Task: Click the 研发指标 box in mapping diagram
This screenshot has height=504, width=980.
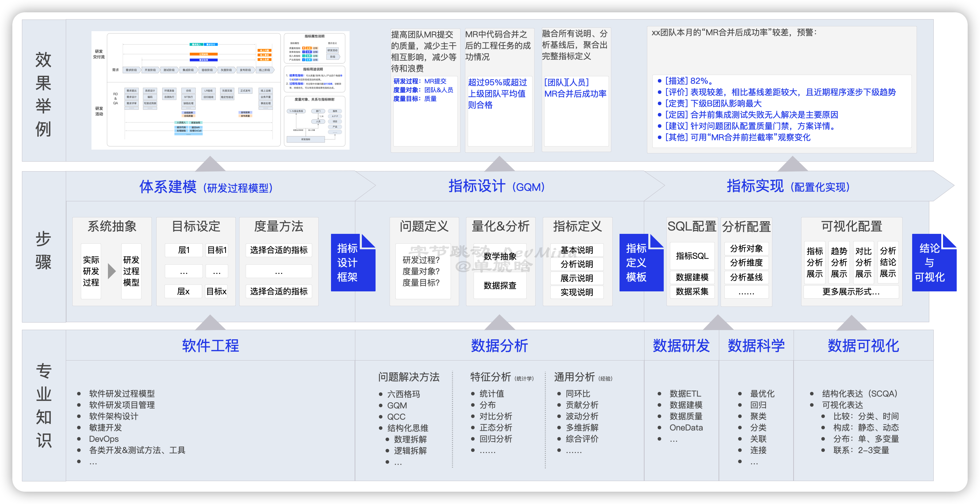Action: coord(306,139)
